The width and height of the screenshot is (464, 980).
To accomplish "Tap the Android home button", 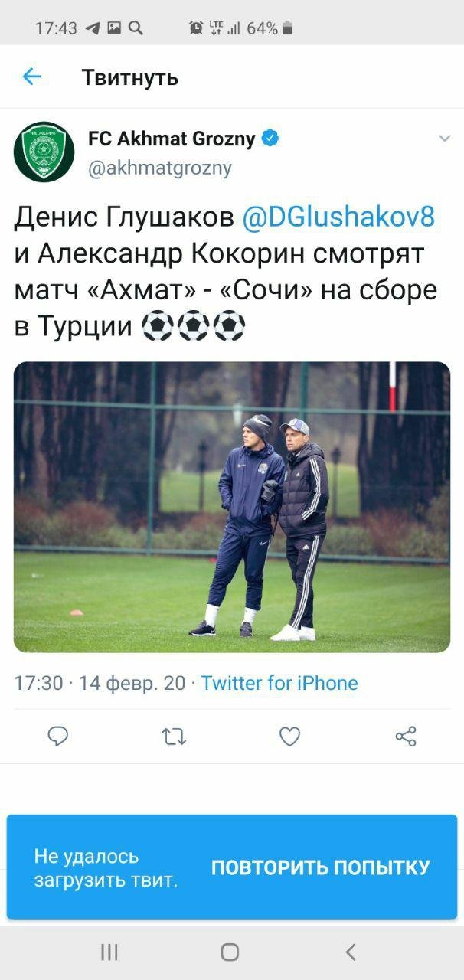I will coord(230,952).
